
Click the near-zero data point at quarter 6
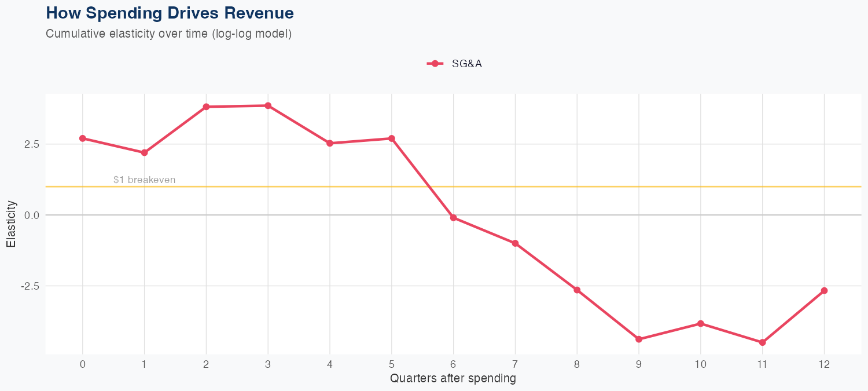[454, 218]
